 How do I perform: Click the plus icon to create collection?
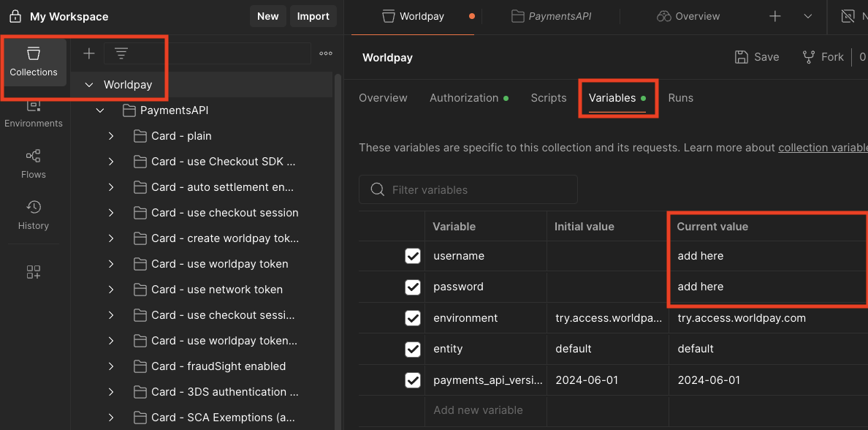[x=89, y=53]
